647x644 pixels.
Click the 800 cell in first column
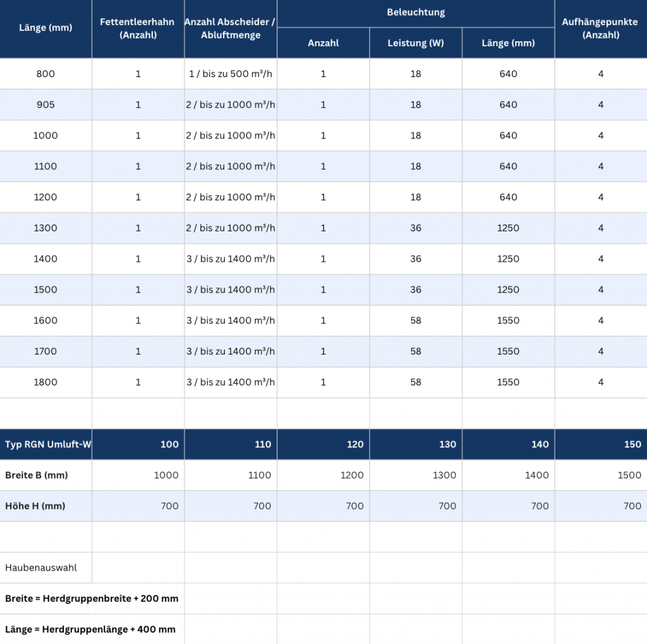(x=45, y=74)
